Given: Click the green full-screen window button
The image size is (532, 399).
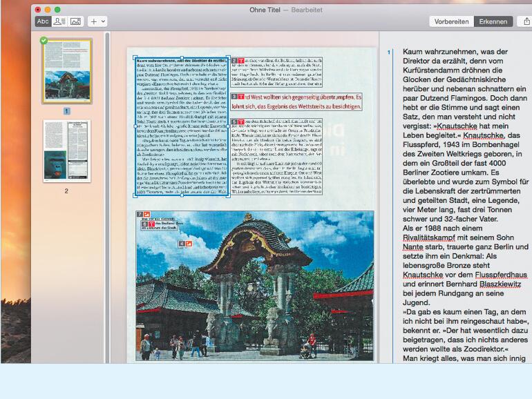Looking at the screenshot, I should 57,10.
